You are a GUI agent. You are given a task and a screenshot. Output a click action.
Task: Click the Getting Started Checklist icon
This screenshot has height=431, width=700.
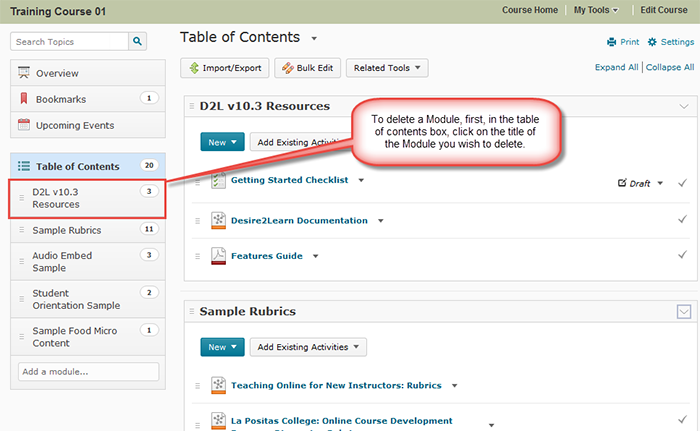(219, 182)
